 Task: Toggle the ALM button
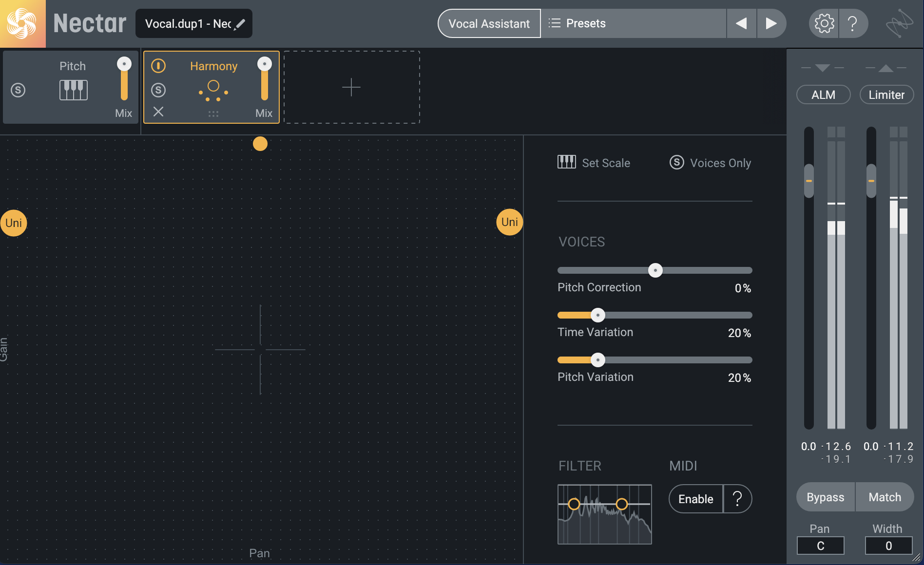(x=824, y=95)
